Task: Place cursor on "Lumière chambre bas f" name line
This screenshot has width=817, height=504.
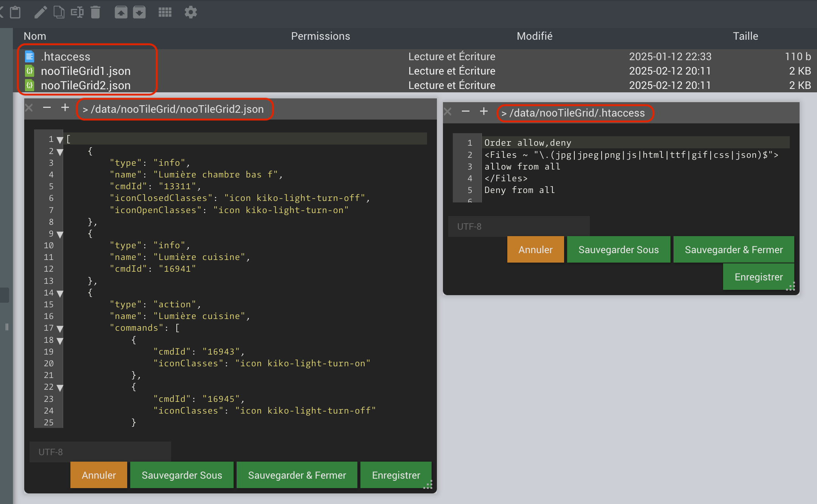Action: click(196, 174)
